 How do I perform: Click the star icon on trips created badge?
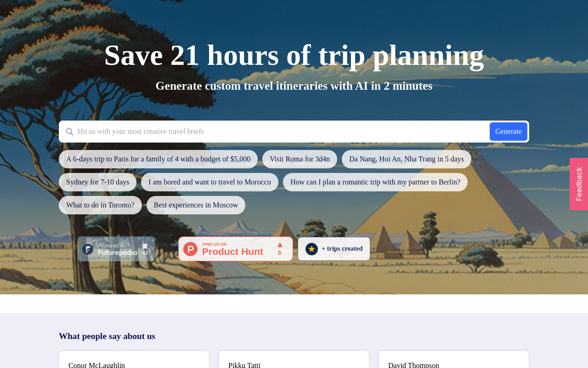pyautogui.click(x=311, y=248)
